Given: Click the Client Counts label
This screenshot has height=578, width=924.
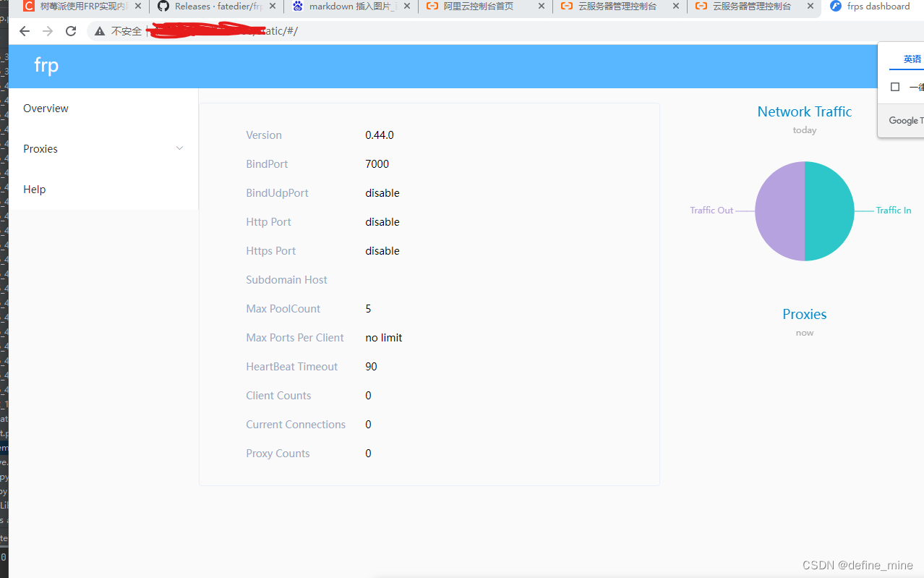Looking at the screenshot, I should 278,396.
